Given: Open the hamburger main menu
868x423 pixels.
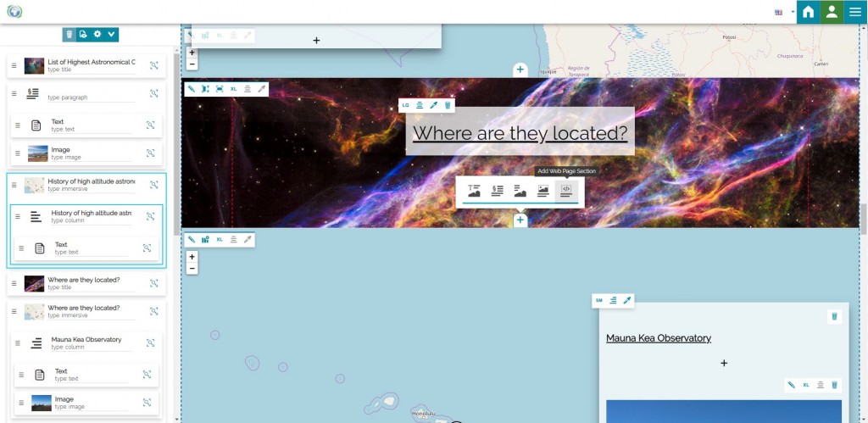Looking at the screenshot, I should point(855,12).
